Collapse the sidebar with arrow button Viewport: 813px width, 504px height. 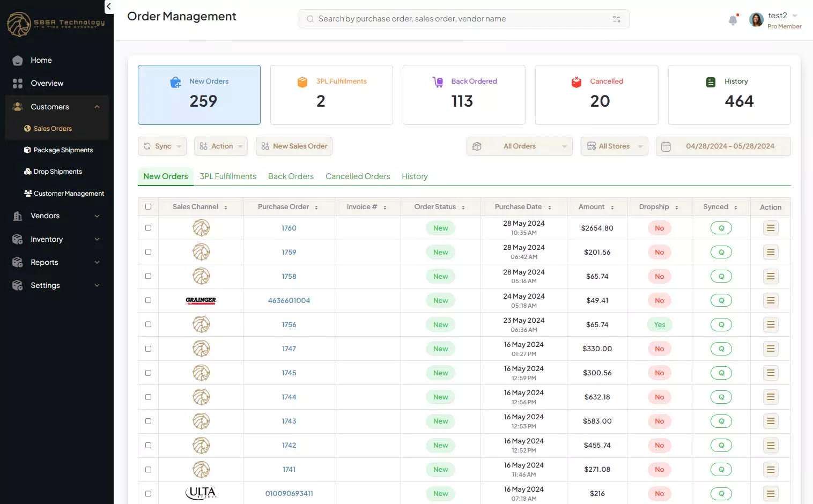click(109, 7)
